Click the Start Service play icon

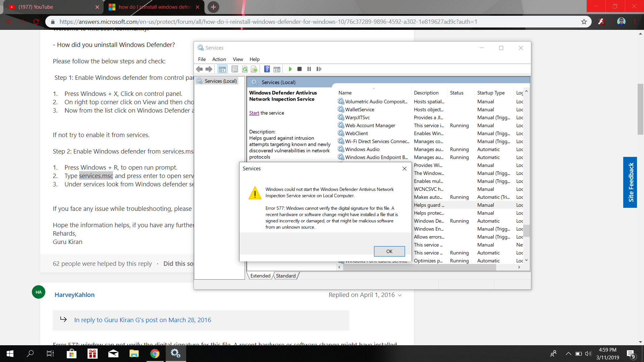coord(290,69)
